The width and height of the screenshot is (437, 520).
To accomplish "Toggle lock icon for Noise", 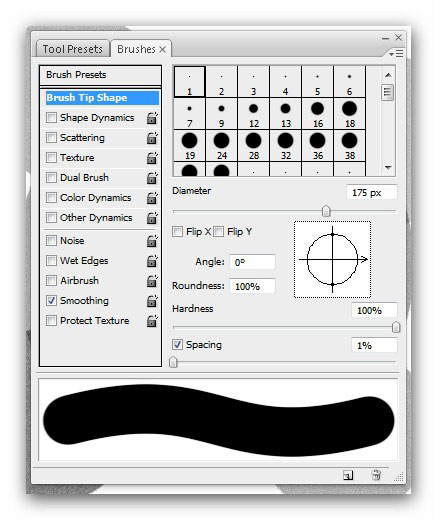I will (152, 241).
